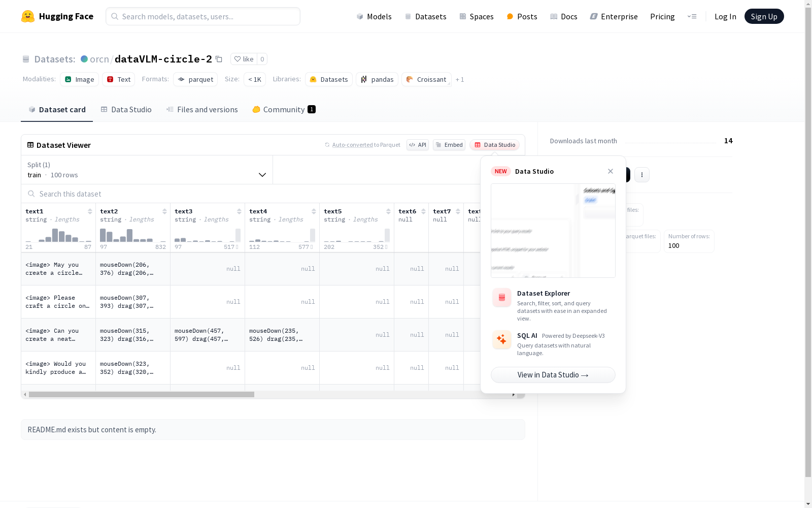Sort the text6 column
Image resolution: width=812 pixels, height=508 pixels.
(x=423, y=211)
